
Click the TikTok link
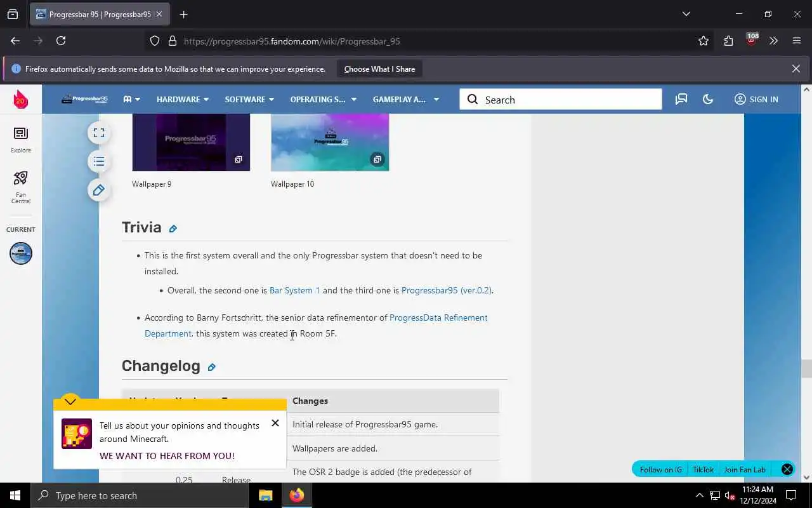click(x=703, y=469)
